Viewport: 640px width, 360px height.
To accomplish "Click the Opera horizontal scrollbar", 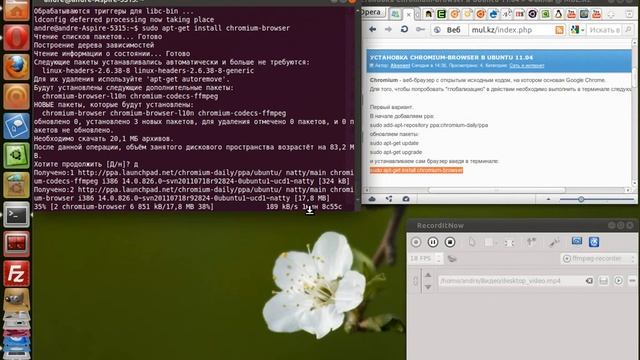I will coord(496,190).
